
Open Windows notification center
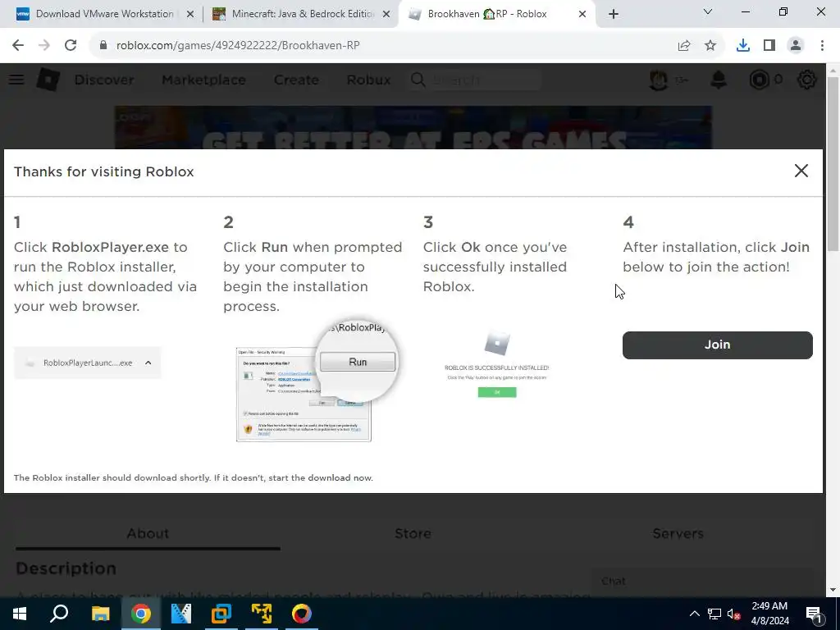813,614
